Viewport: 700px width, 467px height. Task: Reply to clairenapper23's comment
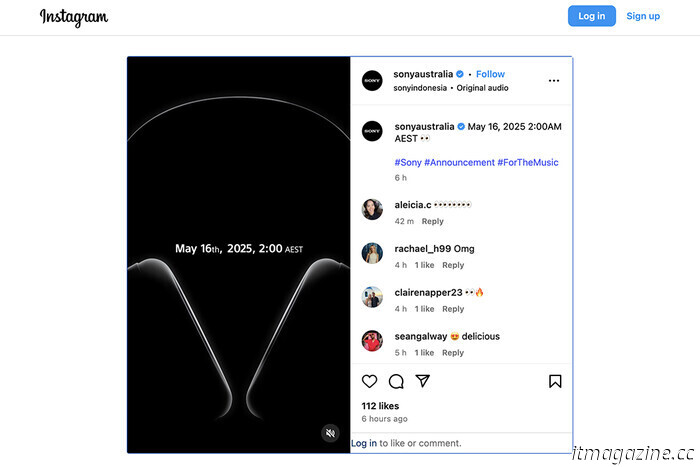[x=453, y=309]
